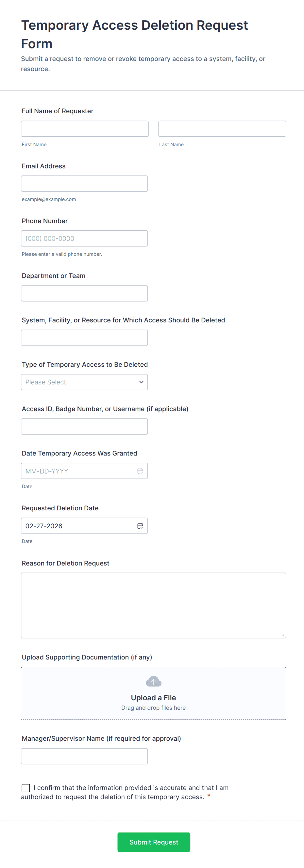
Task: Click the system or resource name field
Action: 84,337
